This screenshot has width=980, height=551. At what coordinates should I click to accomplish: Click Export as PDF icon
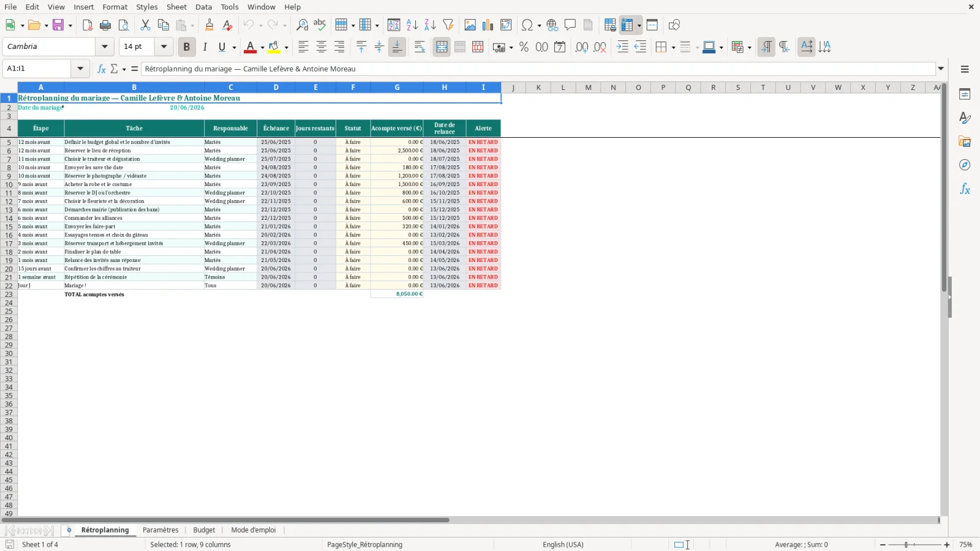[88, 25]
